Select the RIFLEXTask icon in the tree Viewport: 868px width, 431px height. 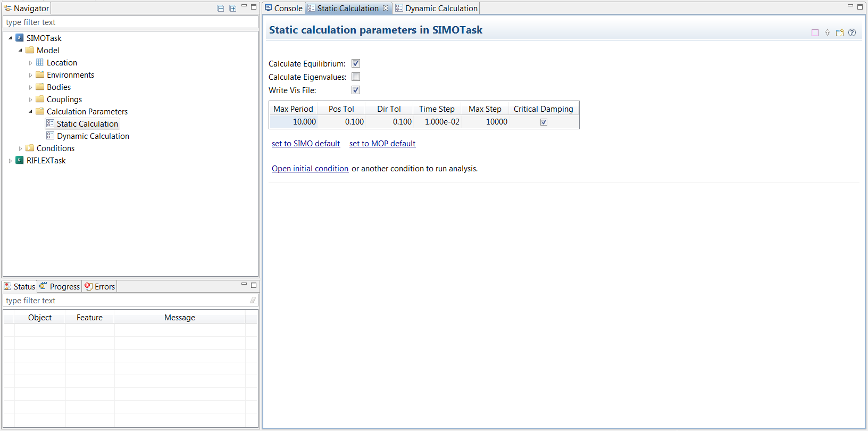coord(20,160)
